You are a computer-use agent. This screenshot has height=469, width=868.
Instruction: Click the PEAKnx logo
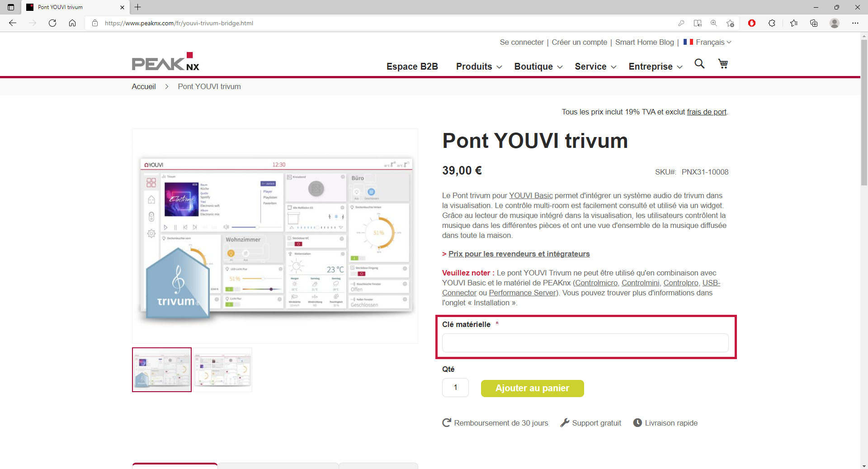(165, 62)
